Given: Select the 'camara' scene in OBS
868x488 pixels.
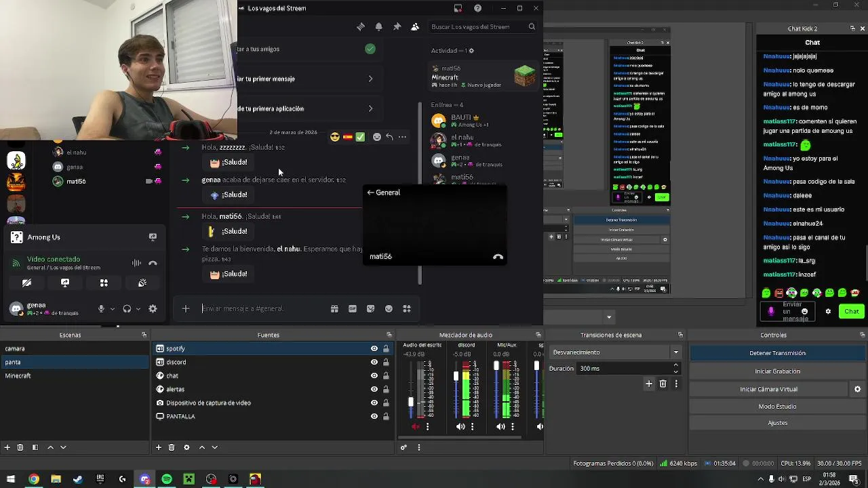Looking at the screenshot, I should (75, 348).
